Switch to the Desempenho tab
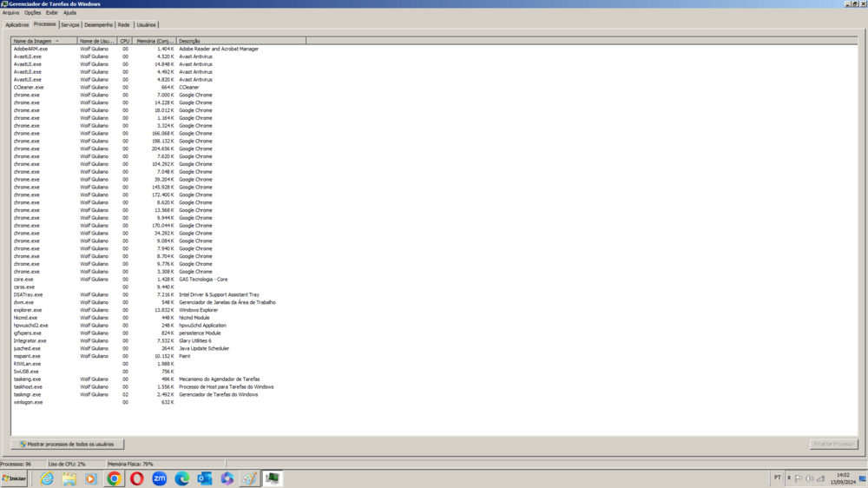The image size is (868, 488). 99,25
